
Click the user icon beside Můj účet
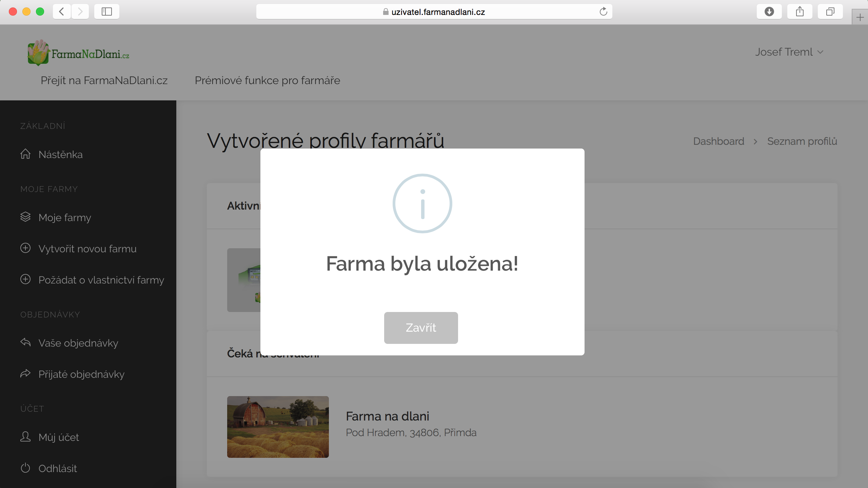25,436
